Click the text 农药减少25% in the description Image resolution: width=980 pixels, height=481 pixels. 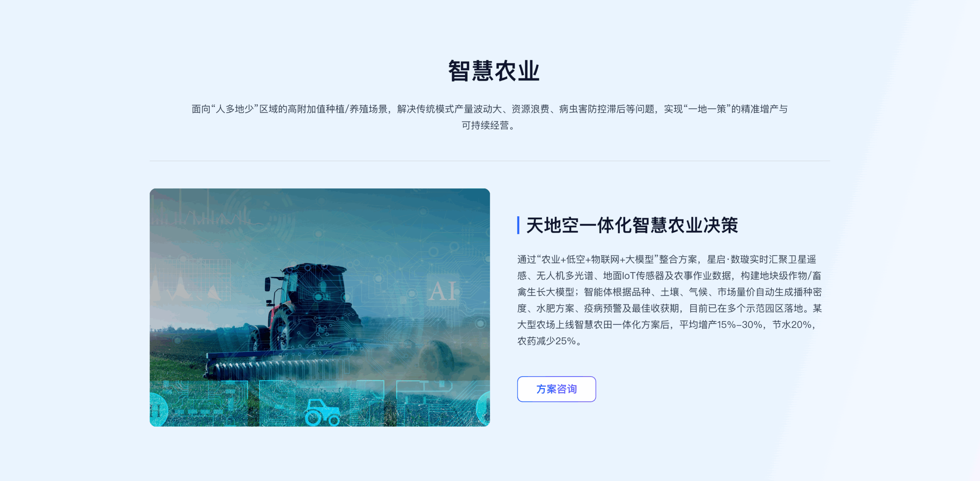[x=547, y=341]
